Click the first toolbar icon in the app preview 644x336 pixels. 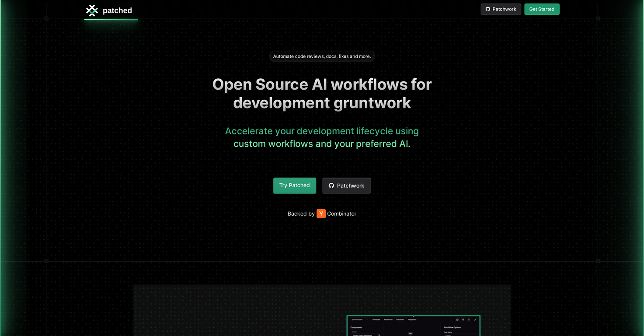click(457, 320)
